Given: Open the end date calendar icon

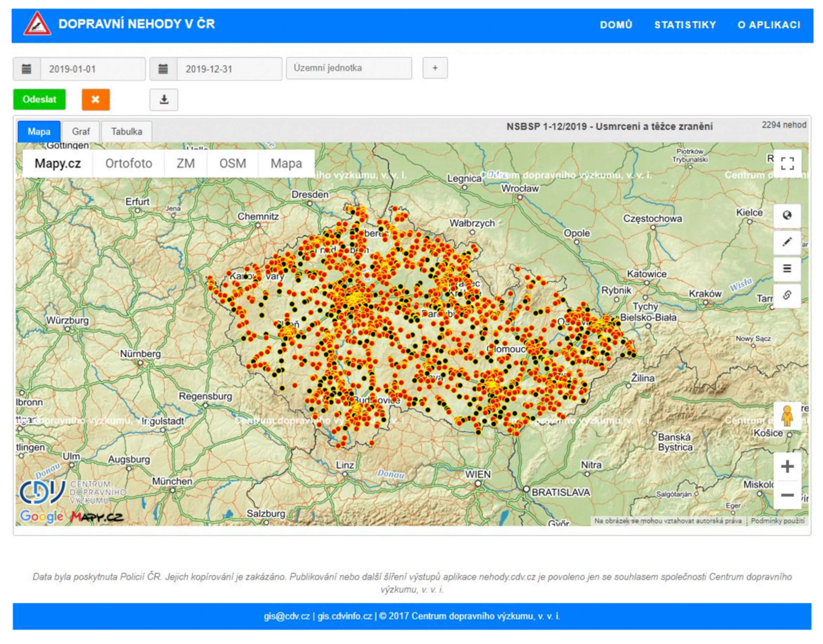Looking at the screenshot, I should (163, 69).
